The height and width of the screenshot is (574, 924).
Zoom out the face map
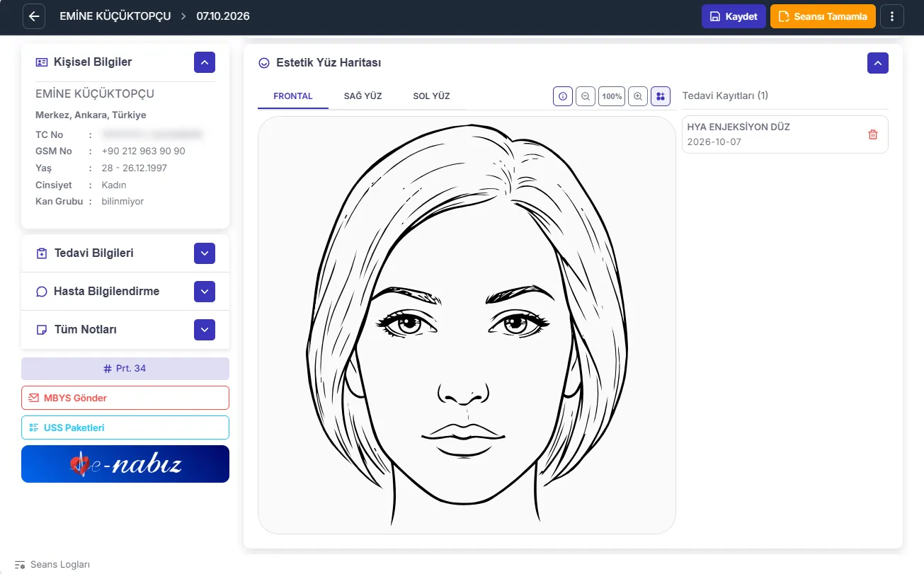586,96
